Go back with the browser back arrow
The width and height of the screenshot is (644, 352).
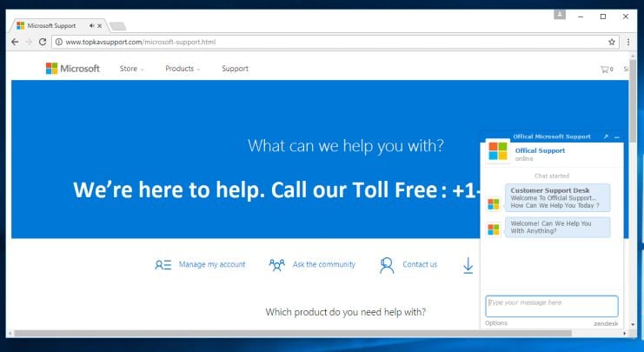[x=15, y=42]
